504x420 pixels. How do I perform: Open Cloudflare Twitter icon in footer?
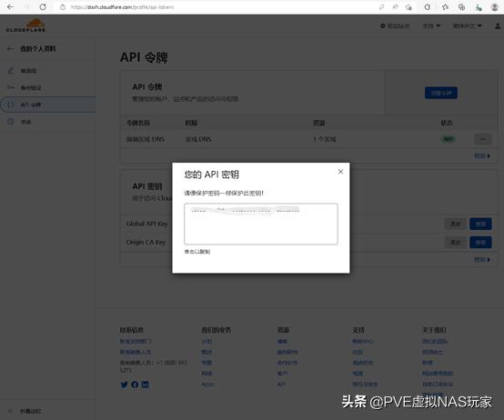tap(124, 385)
